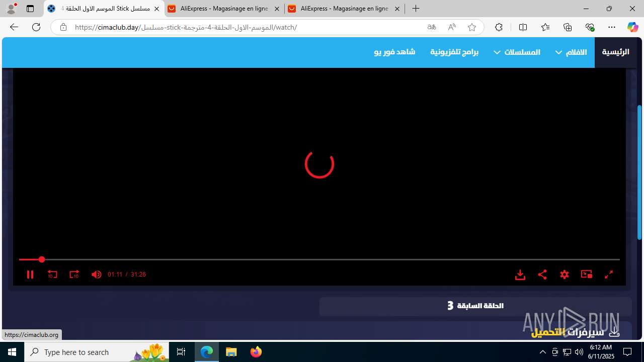Open the سيرفرات التحميل download servers section

575,332
